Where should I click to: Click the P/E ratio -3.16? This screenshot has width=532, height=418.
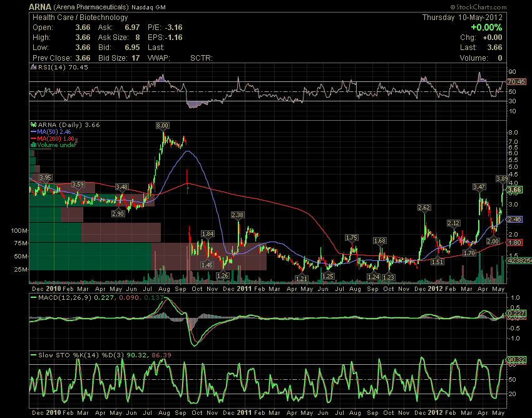point(174,28)
